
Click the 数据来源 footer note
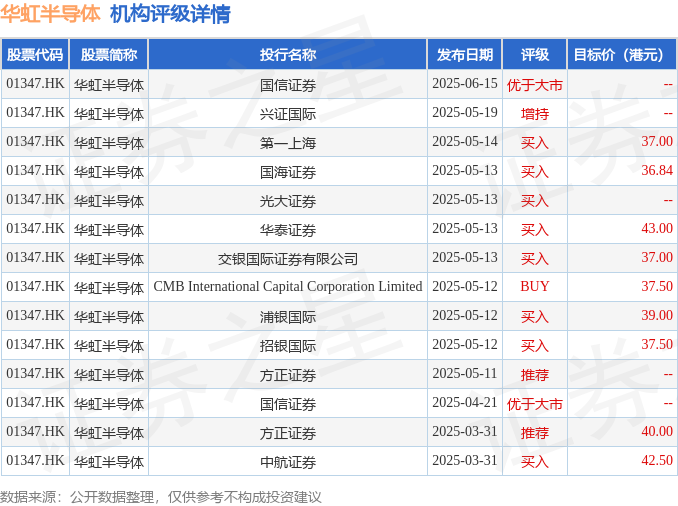point(161,497)
